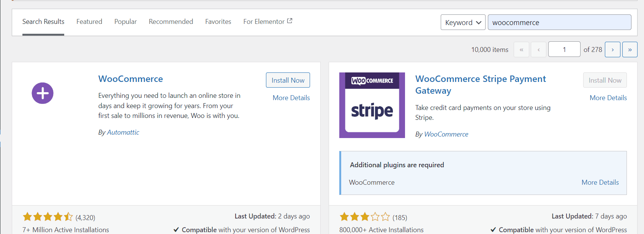The height and width of the screenshot is (234, 644).
Task: Open More Details for WooCommerce plugin
Action: (x=291, y=98)
